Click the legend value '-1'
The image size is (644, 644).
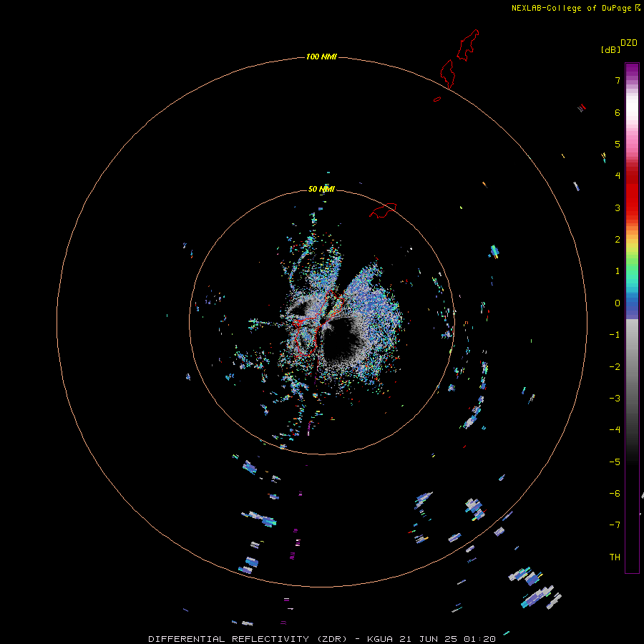tap(615, 335)
